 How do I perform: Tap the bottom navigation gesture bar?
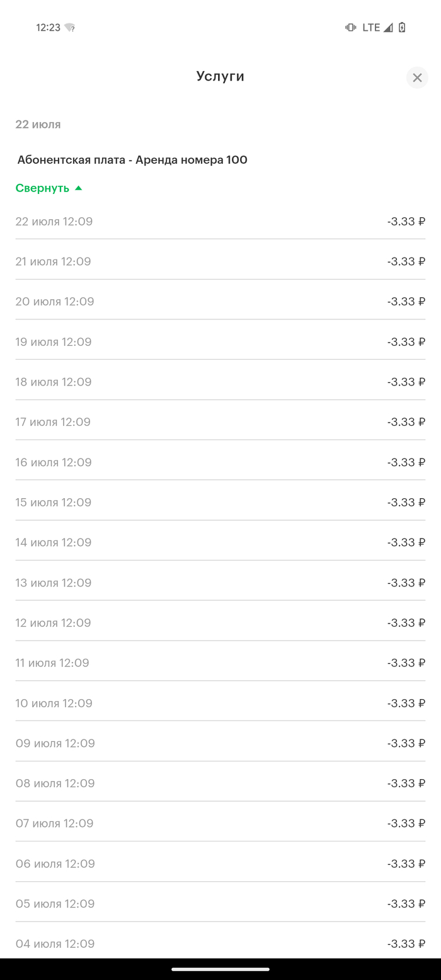(220, 969)
